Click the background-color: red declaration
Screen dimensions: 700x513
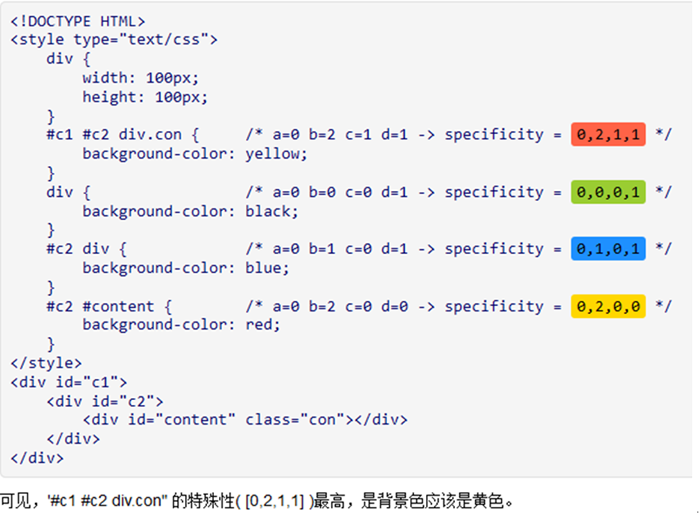(x=181, y=325)
